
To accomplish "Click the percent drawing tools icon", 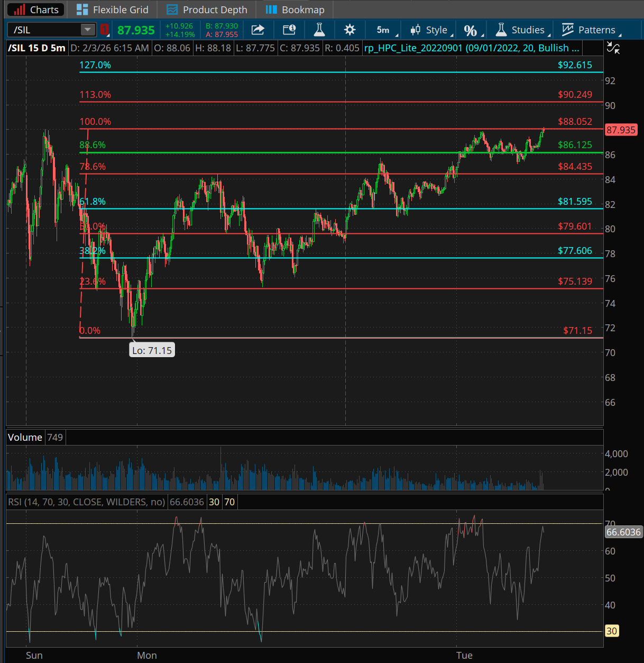I will [470, 30].
